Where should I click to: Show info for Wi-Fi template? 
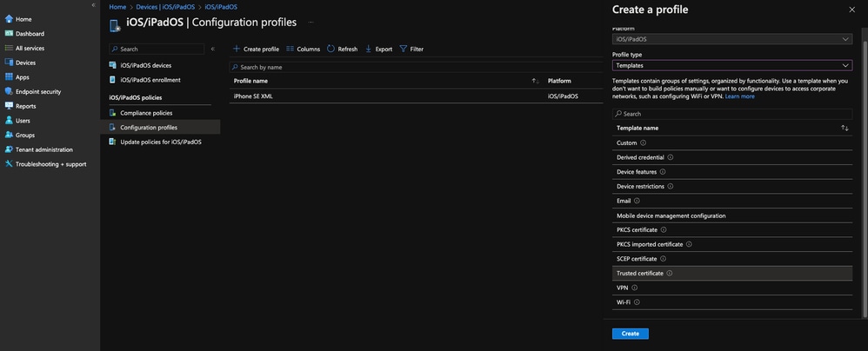pyautogui.click(x=637, y=302)
